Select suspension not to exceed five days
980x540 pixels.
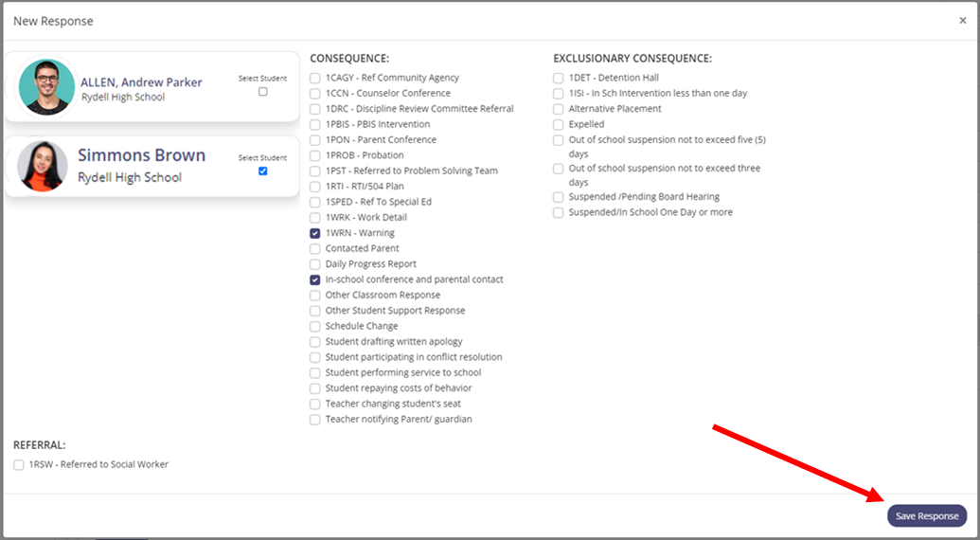(558, 140)
